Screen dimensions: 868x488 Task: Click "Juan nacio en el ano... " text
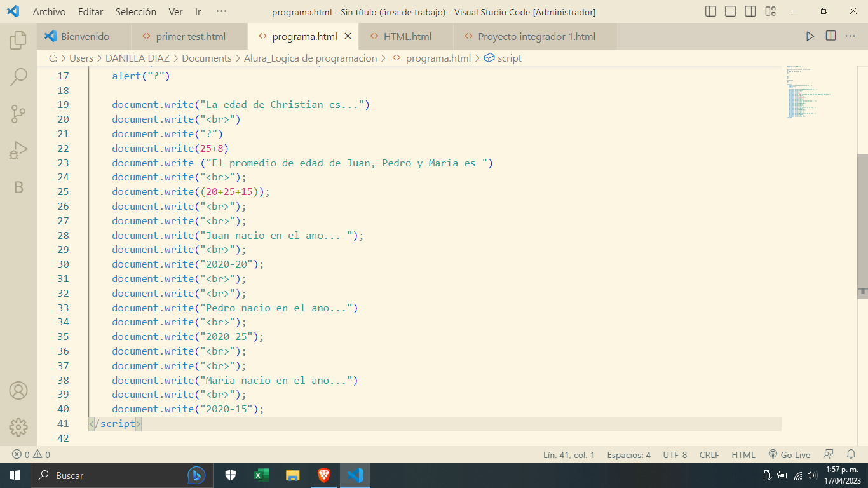point(278,236)
